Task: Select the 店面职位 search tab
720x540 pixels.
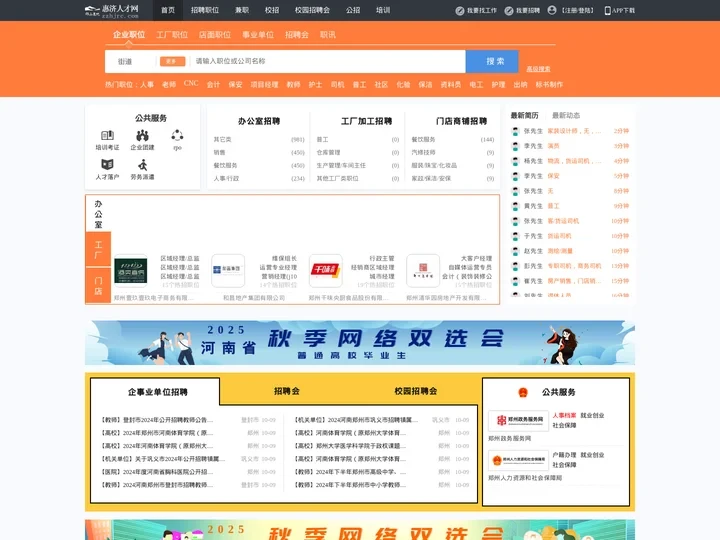Action: (215, 35)
